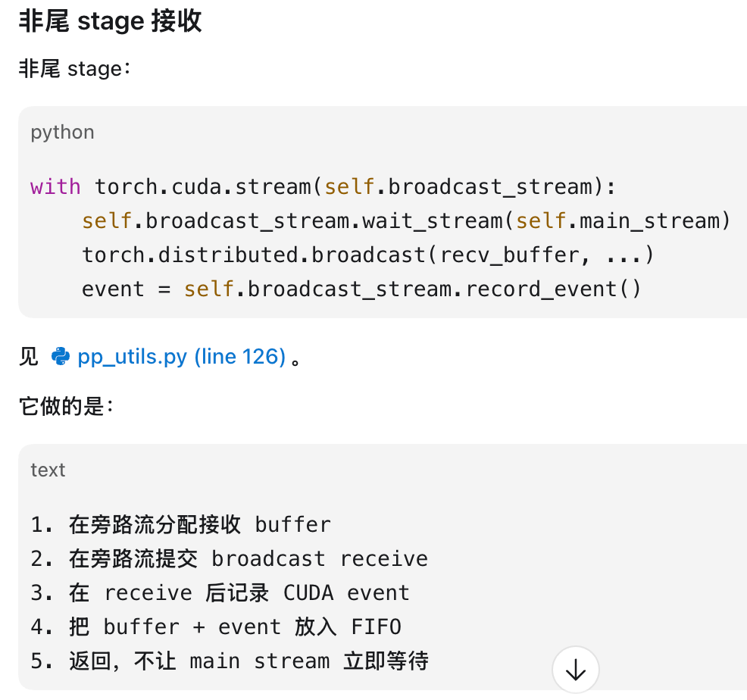This screenshot has width=747, height=700.
Task: Click the heading '非尾 stage 接收'
Action: (x=110, y=21)
